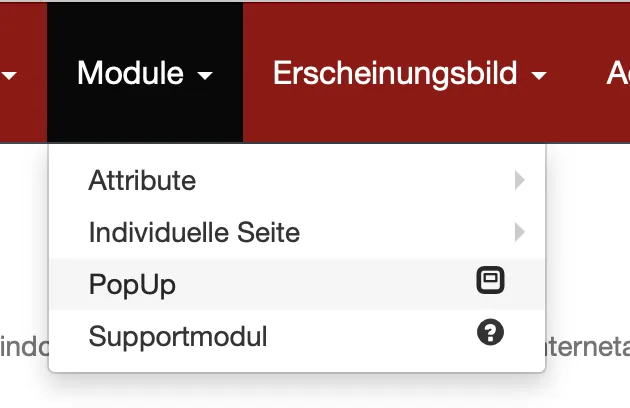
Task: Click the caret left of Module
Action: point(13,75)
